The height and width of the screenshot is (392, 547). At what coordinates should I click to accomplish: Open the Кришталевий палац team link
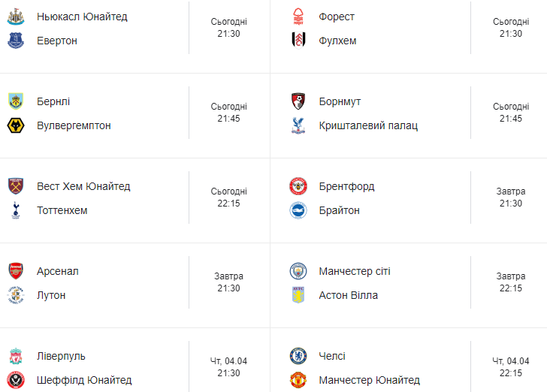coord(368,125)
